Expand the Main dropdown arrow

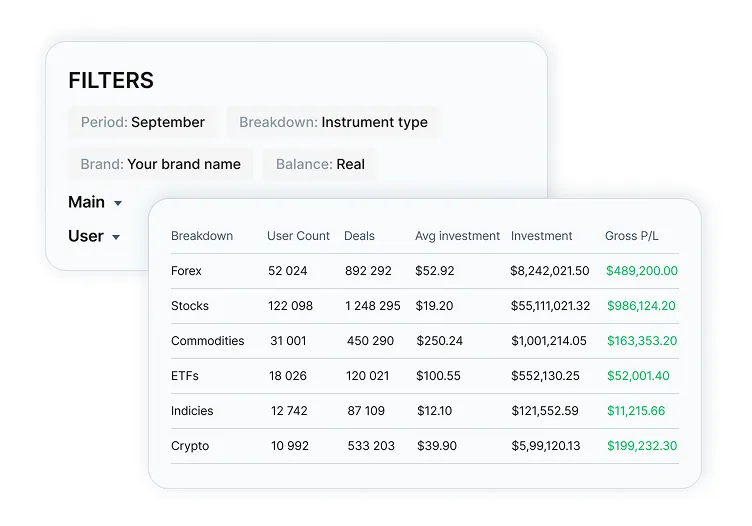[118, 203]
